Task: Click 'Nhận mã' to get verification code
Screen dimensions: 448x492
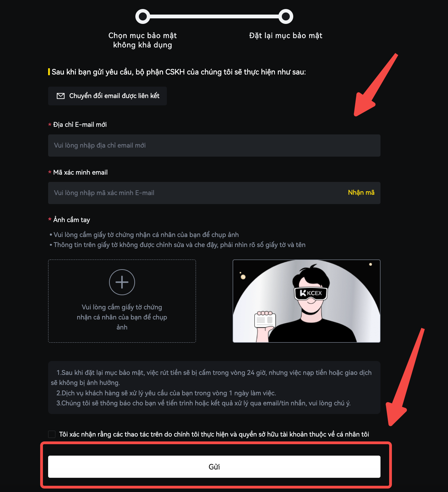Action: (361, 193)
